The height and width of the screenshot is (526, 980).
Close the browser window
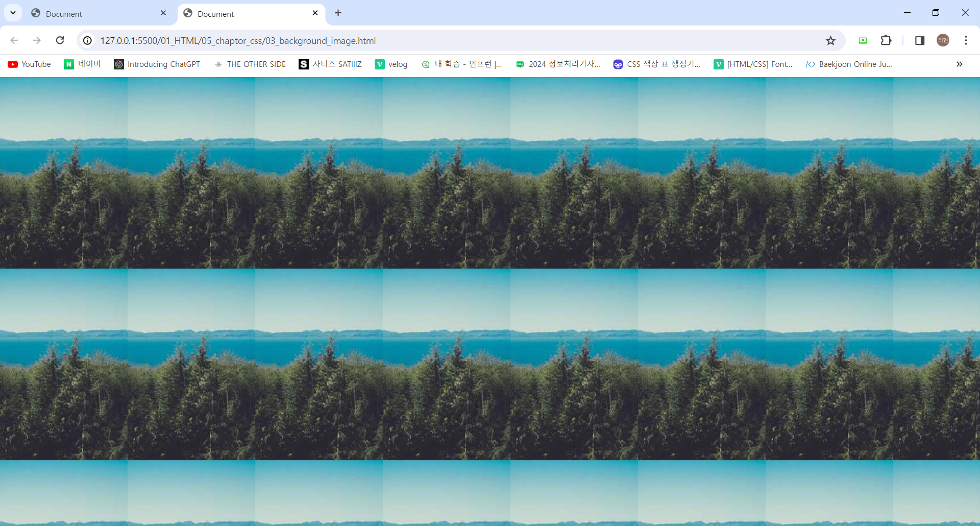[965, 13]
